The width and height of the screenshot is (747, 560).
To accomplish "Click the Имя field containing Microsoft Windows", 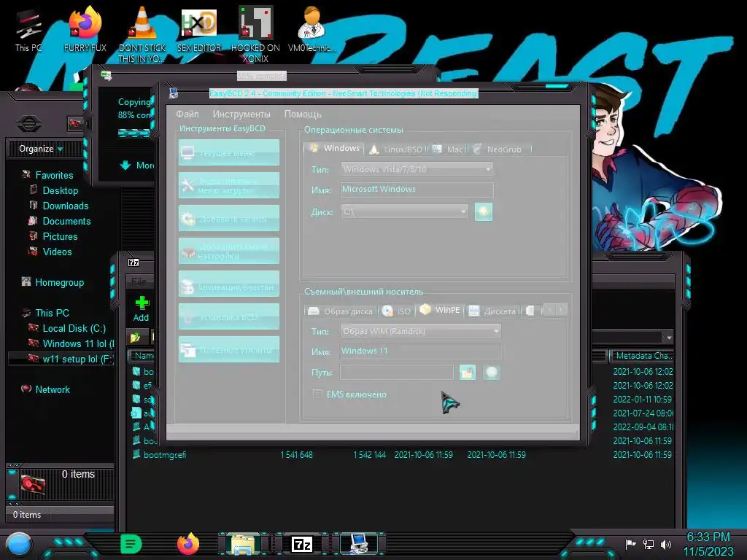I will tap(417, 190).
